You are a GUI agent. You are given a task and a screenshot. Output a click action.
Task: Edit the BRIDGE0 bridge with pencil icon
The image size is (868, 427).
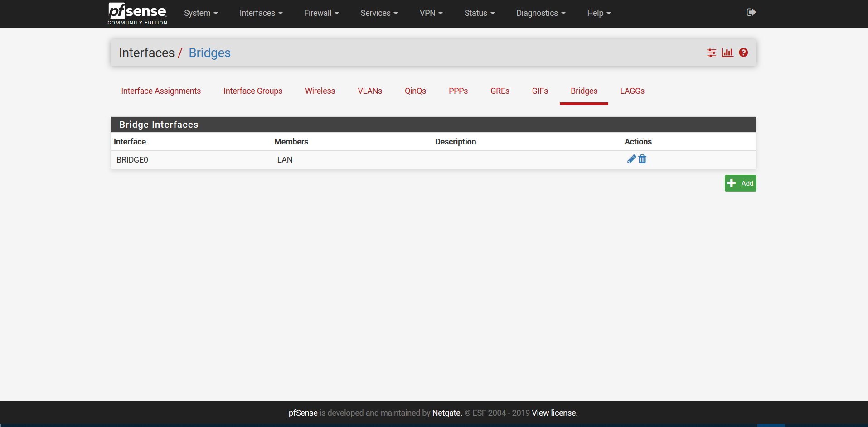tap(631, 159)
